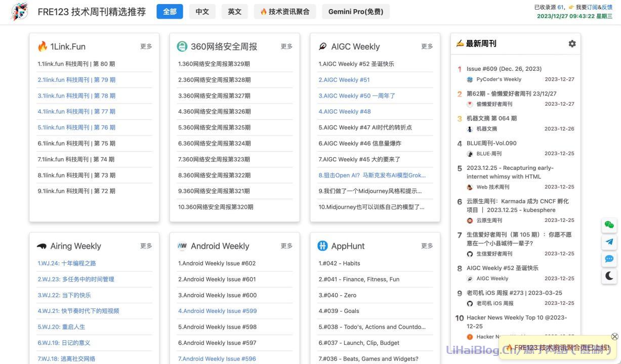Open settings gear in 最新周刊 panel
Viewport: 621px width, 364px height.
[572, 44]
